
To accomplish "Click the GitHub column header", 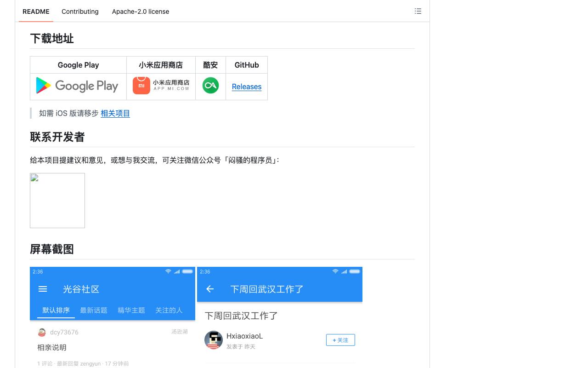I will 247,65.
